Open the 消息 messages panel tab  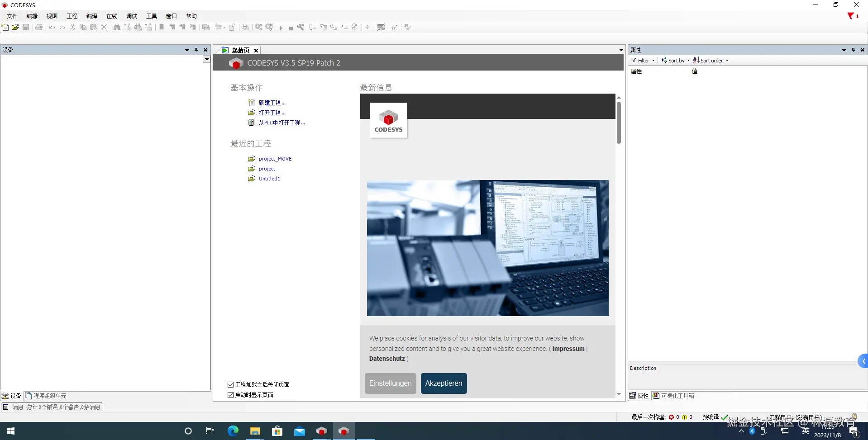click(x=52, y=407)
